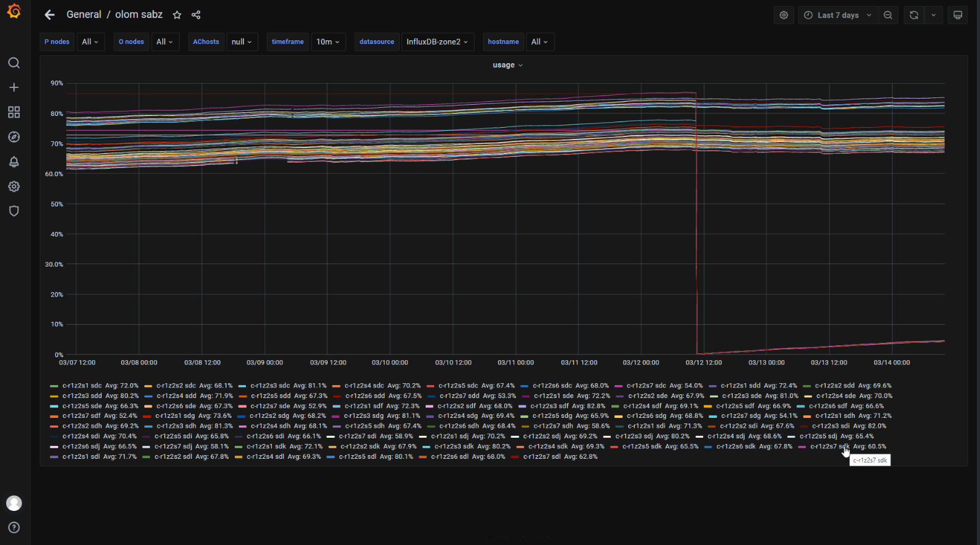Open the Dashboards grid icon
The width and height of the screenshot is (980, 545).
pyautogui.click(x=14, y=112)
